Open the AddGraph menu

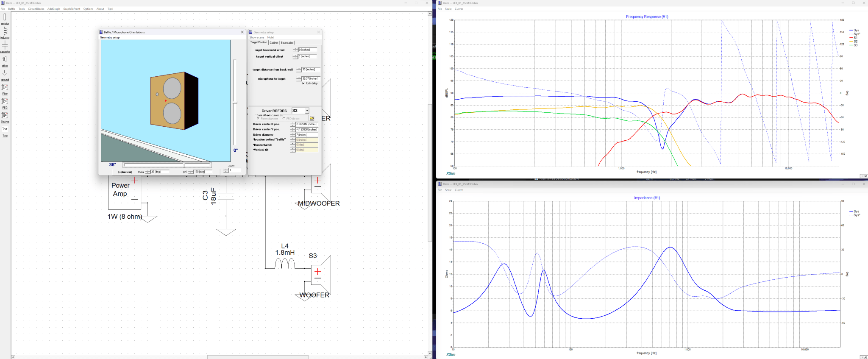coord(54,9)
